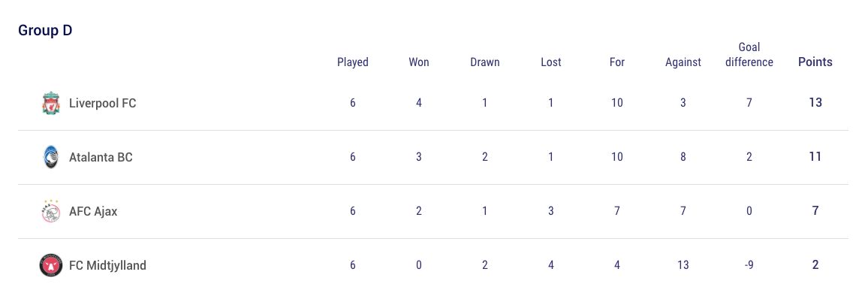Select the Goal difference column header
The height and width of the screenshot is (302, 868).
[x=749, y=55]
